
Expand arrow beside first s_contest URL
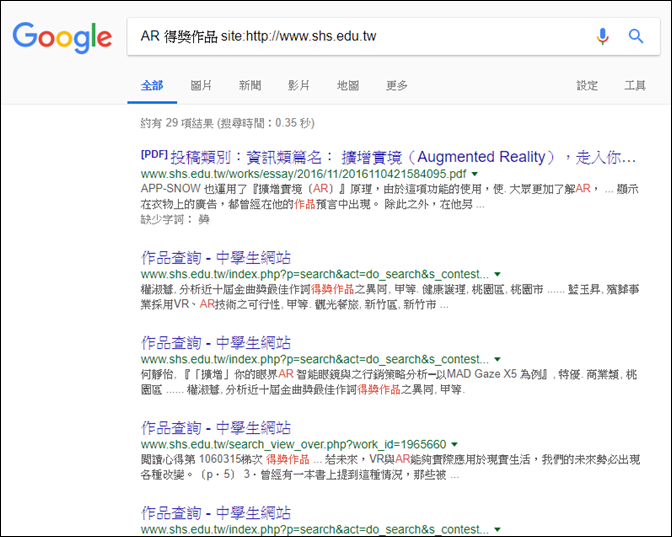point(497,274)
